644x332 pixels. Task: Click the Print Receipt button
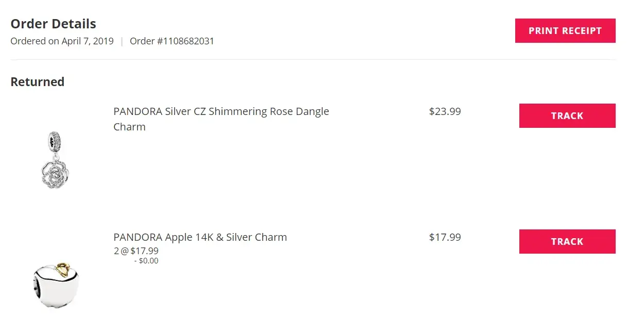565,31
